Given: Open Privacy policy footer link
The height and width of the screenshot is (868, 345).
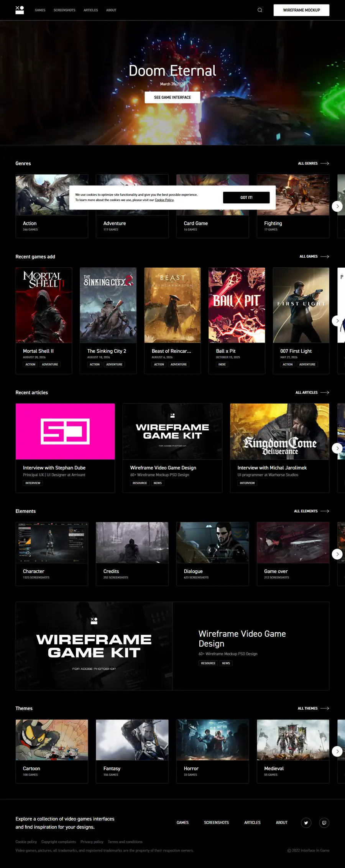Looking at the screenshot, I should click(92, 842).
